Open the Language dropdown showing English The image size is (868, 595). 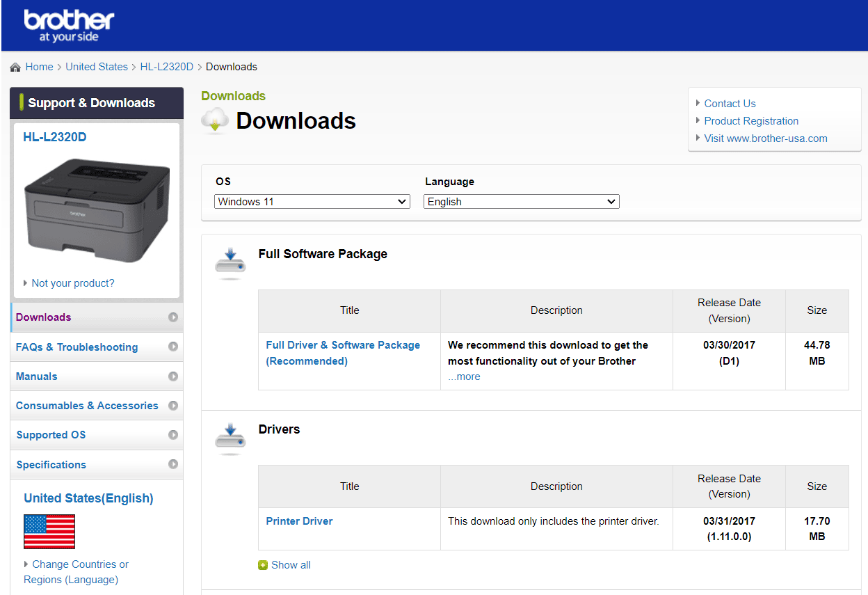point(521,201)
